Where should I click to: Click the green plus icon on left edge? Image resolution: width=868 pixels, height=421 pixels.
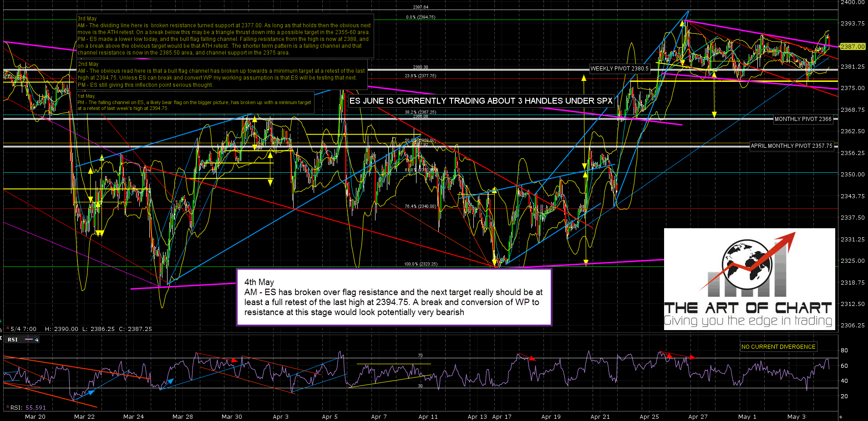(1, 321)
